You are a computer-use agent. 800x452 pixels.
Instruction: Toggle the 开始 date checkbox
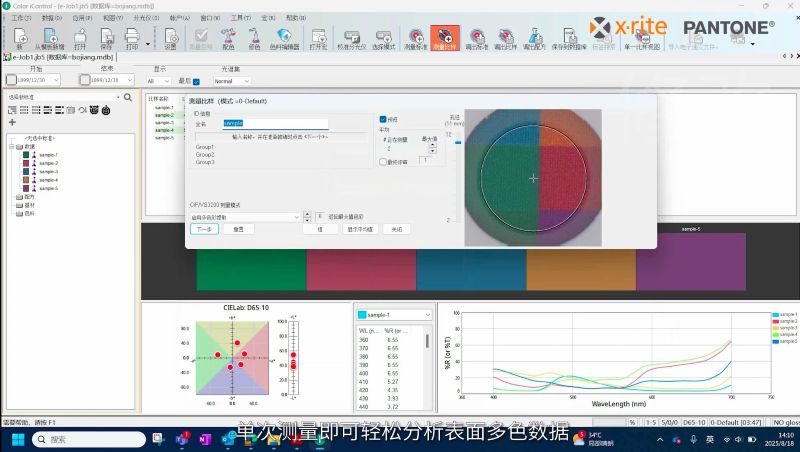coord(12,80)
